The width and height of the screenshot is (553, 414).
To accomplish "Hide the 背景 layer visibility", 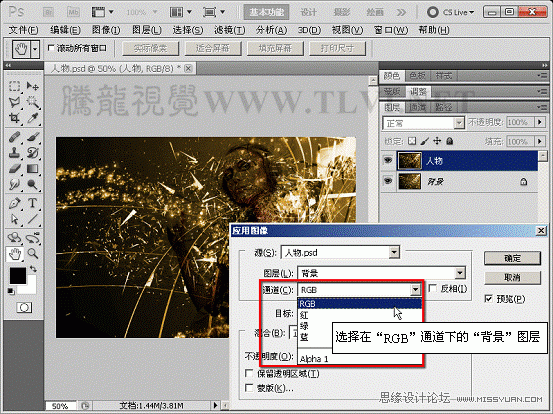I will 388,181.
